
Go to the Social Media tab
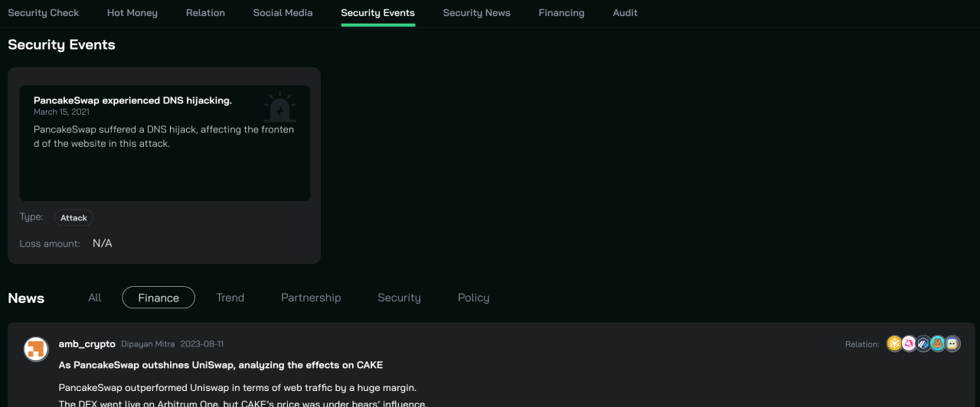coord(283,13)
